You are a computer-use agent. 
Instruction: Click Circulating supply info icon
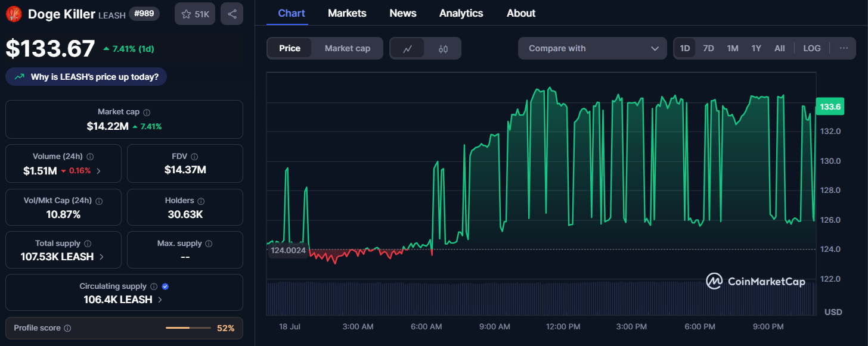(154, 286)
